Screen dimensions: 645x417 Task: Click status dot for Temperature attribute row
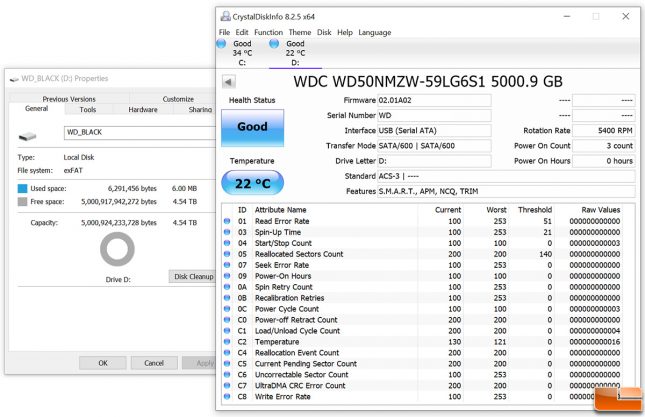click(x=227, y=342)
